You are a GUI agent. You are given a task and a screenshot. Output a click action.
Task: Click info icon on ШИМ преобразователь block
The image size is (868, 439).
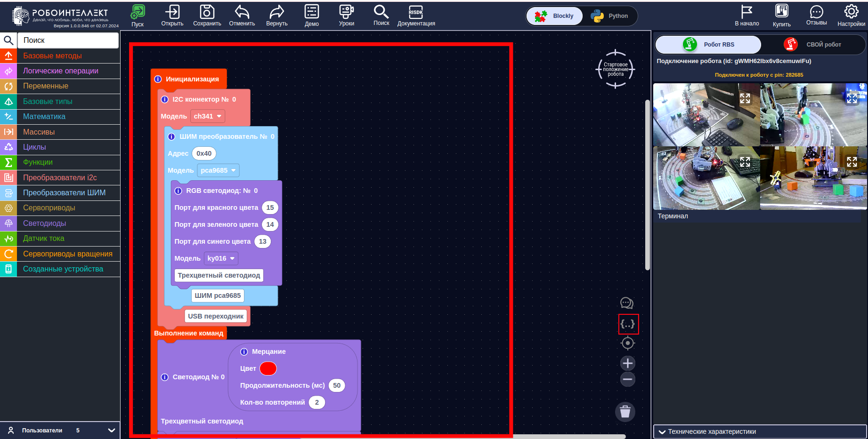(x=171, y=136)
